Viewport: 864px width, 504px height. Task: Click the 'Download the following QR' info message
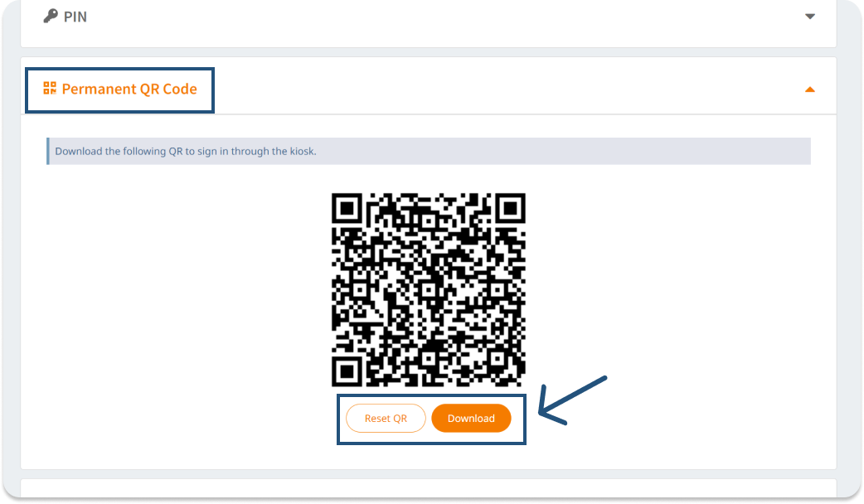point(186,151)
